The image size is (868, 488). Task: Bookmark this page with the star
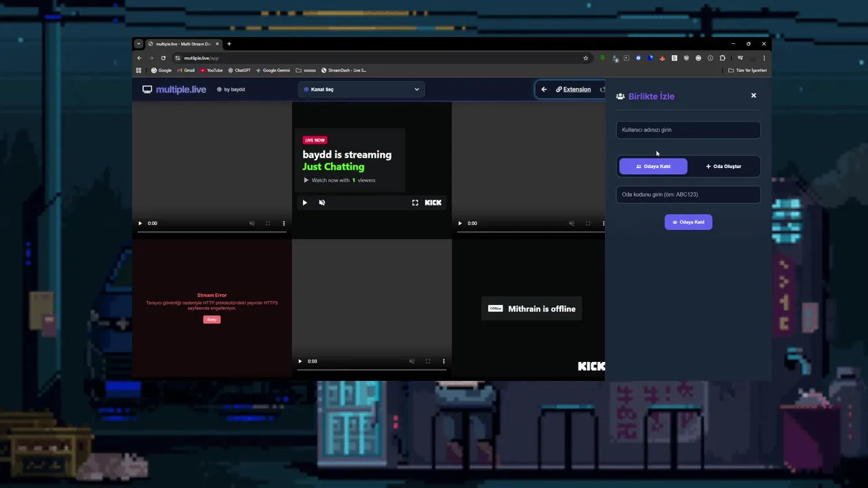(x=586, y=58)
